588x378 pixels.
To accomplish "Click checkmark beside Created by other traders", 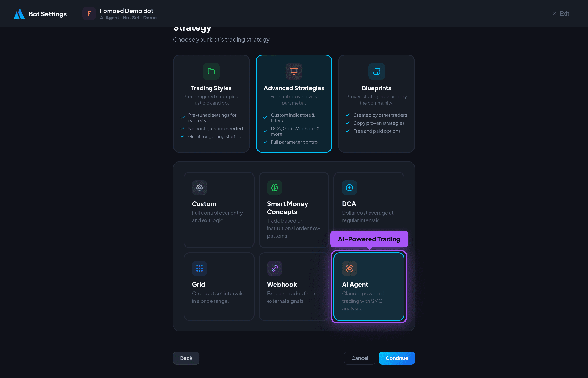I will [x=348, y=115].
